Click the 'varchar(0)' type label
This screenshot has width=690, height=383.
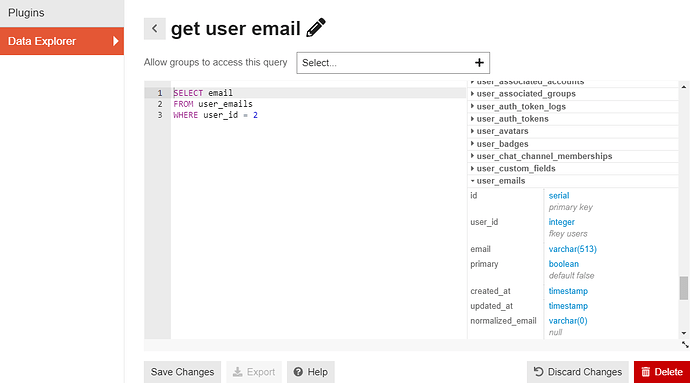[x=568, y=321]
